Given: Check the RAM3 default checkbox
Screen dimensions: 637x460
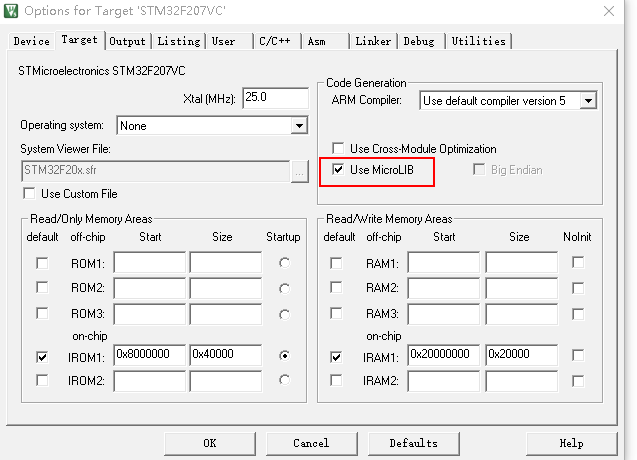Looking at the screenshot, I should [x=336, y=313].
